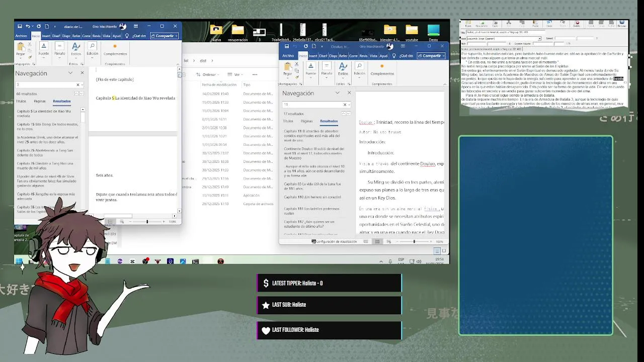This screenshot has width=644, height=362.
Task: Click Compartir in right Word window
Action: pos(432,56)
